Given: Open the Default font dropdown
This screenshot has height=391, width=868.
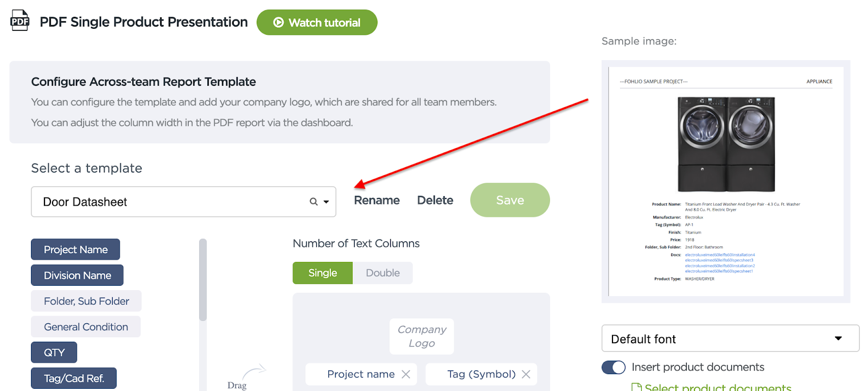Looking at the screenshot, I should tap(730, 338).
